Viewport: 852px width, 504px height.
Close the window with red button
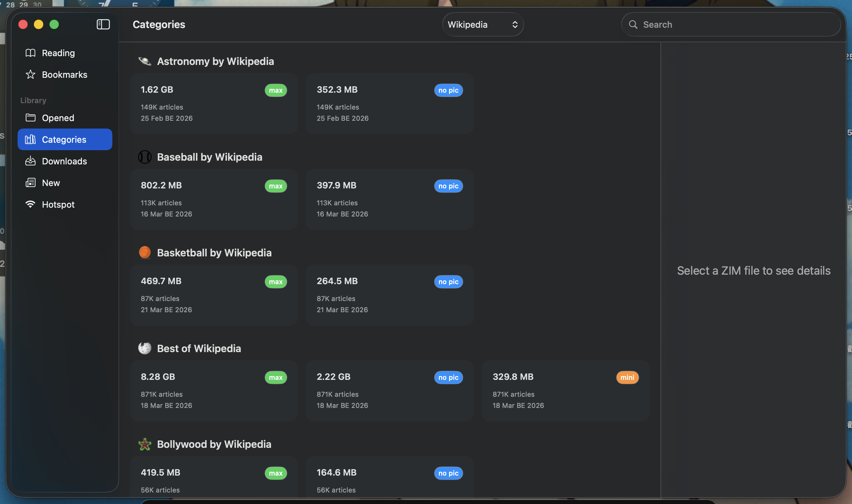click(23, 24)
